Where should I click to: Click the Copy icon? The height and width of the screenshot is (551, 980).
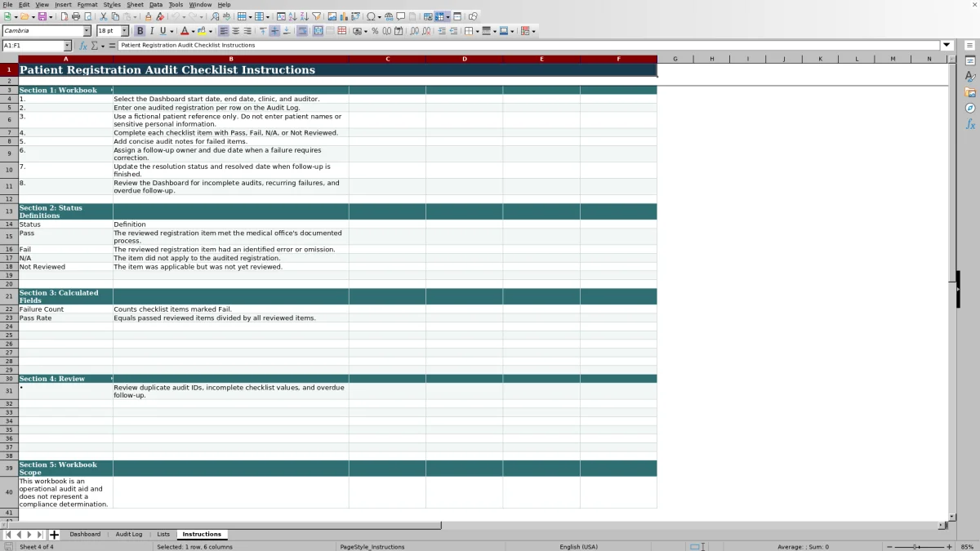tap(115, 16)
